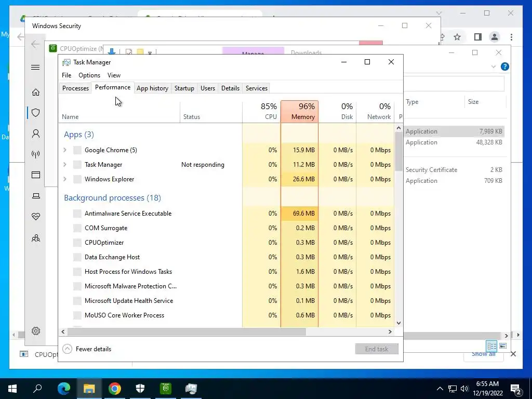Open Chrome three-dot menu

point(511,37)
